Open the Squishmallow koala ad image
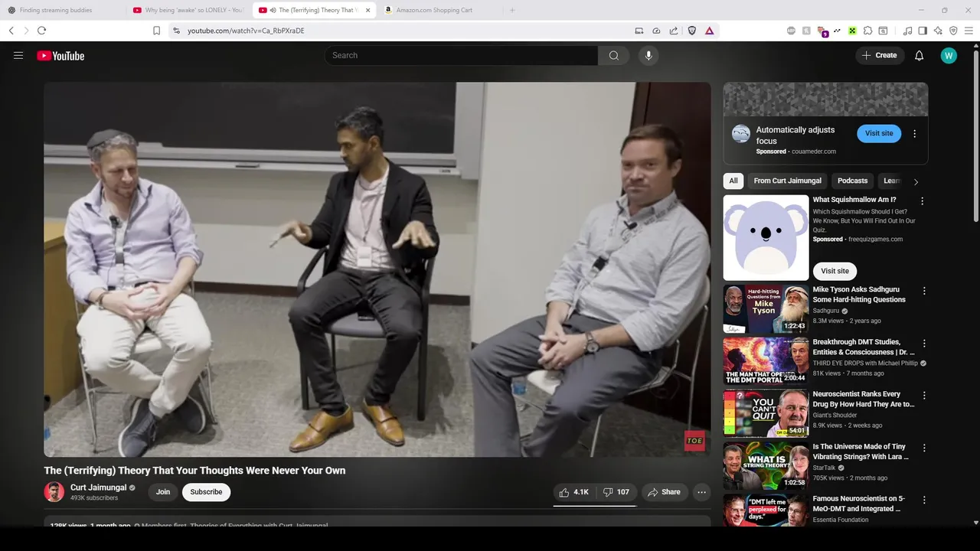This screenshot has width=980, height=551. coord(766,237)
